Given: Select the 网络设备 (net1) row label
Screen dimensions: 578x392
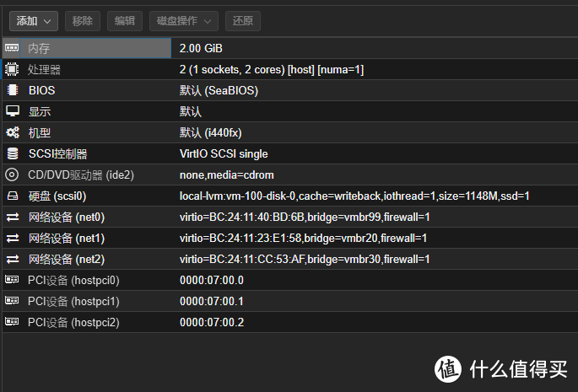Looking at the screenshot, I should [x=67, y=239].
